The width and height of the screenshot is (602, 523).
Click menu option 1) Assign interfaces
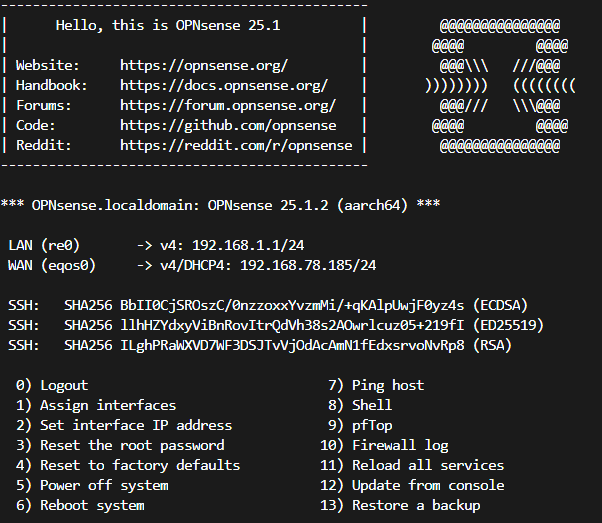(96, 405)
